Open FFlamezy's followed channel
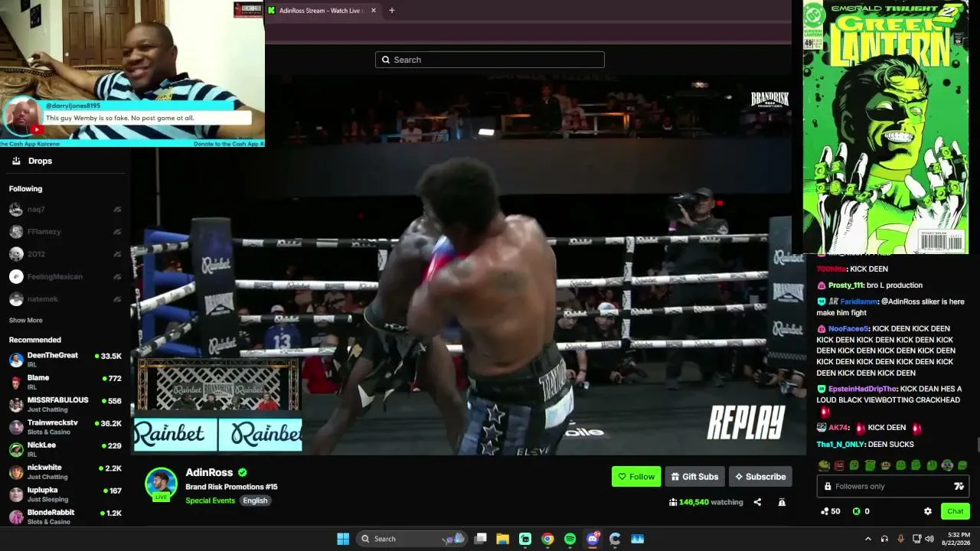The height and width of the screenshot is (551, 980). coord(65,232)
